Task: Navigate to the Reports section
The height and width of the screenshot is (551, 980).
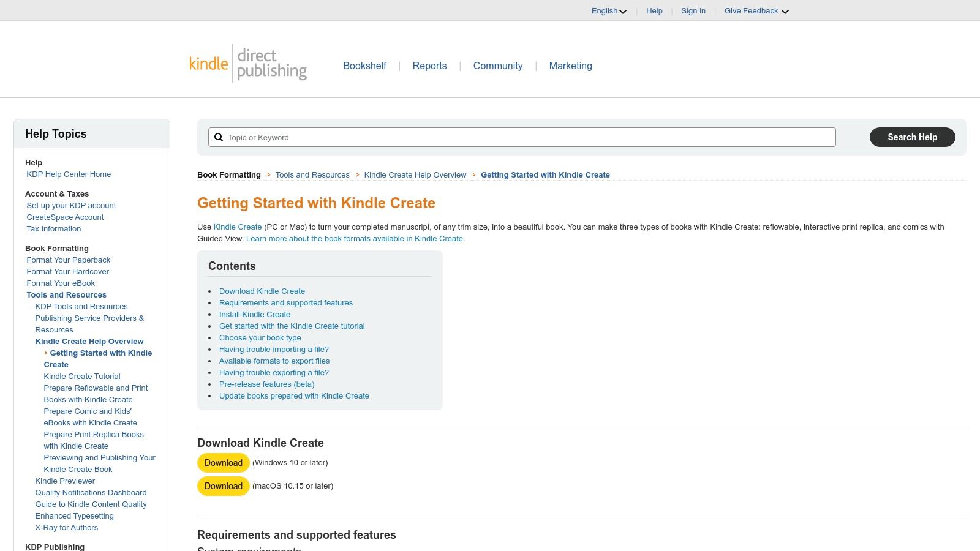Action: coord(429,66)
